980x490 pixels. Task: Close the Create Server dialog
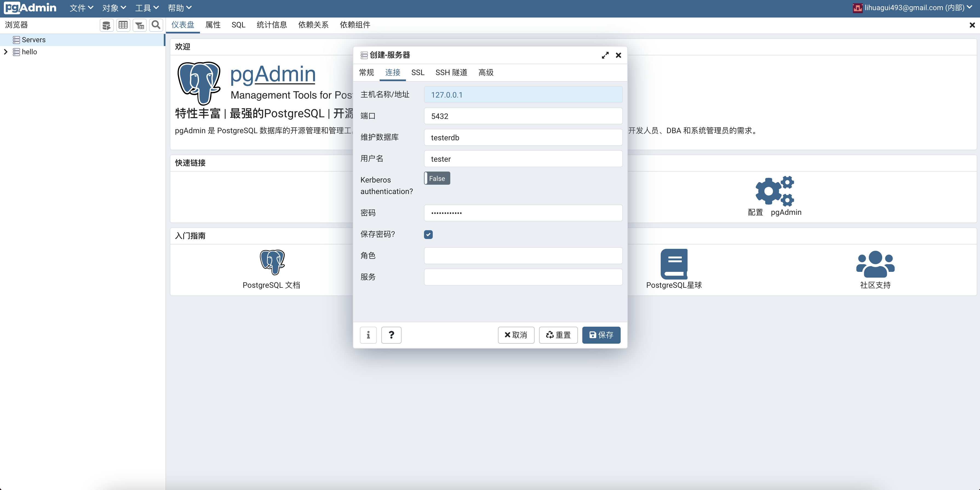[618, 55]
